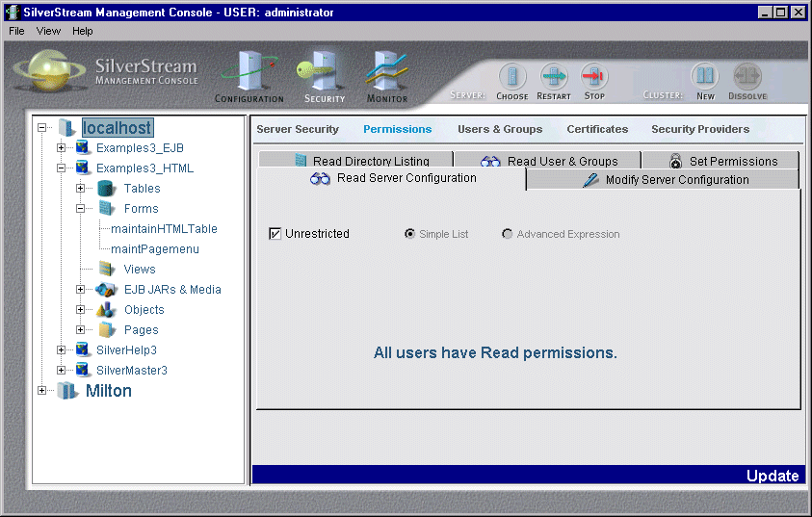Collapse the localhost tree node
This screenshot has height=517, width=812.
click(42, 127)
